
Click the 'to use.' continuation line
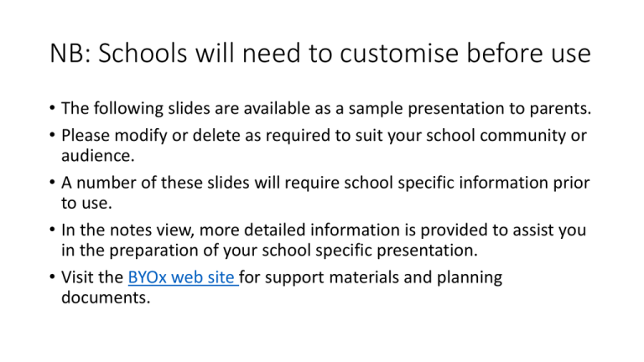pos(86,203)
